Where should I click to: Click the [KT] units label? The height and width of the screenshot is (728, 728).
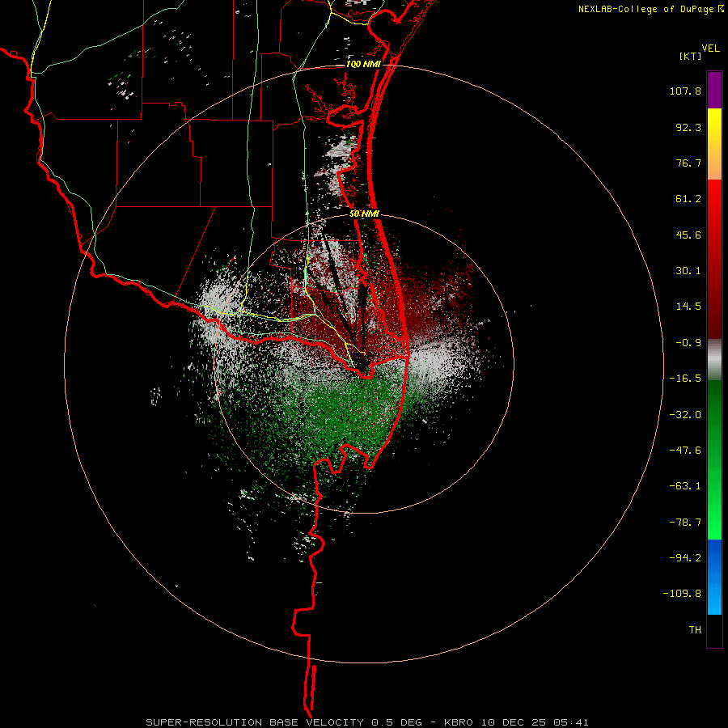(x=691, y=56)
